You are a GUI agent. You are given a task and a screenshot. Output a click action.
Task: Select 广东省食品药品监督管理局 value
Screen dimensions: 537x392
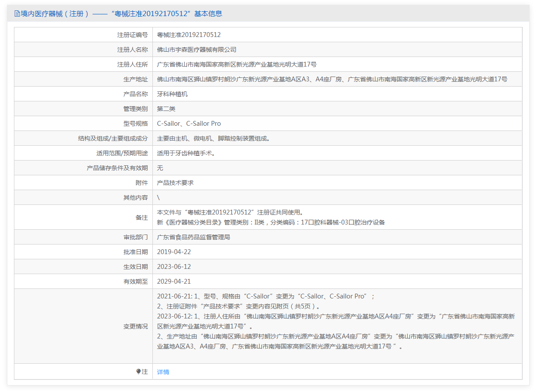193,237
